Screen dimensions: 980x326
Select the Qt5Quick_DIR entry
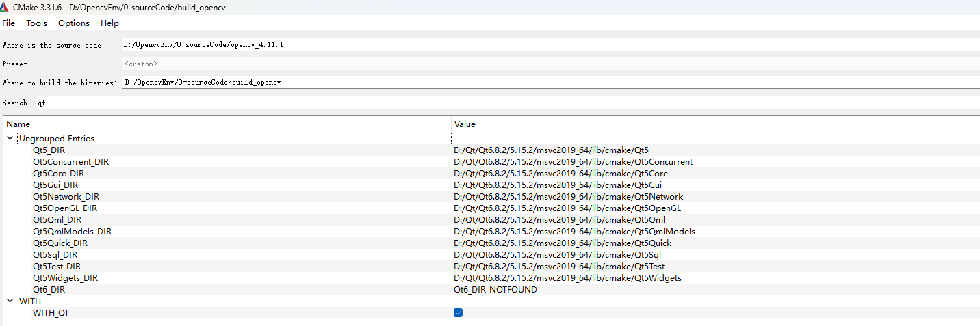point(60,243)
